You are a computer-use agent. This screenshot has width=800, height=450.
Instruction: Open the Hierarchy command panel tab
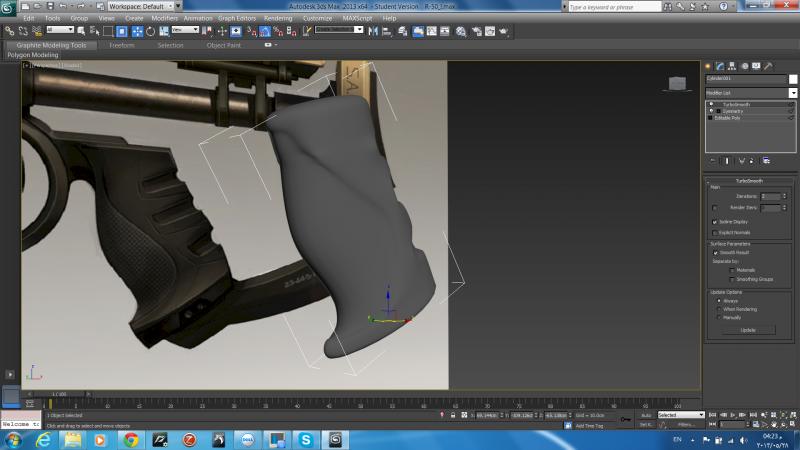click(x=732, y=66)
